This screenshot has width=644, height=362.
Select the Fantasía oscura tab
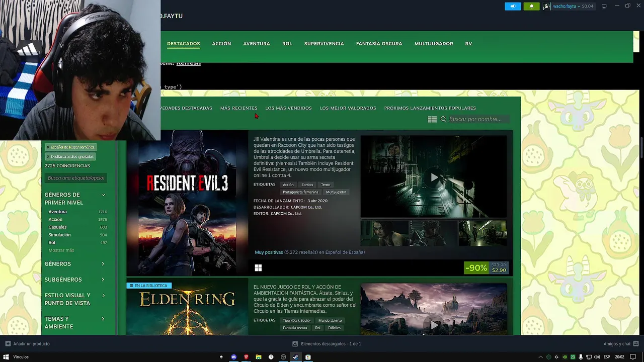(379, 44)
